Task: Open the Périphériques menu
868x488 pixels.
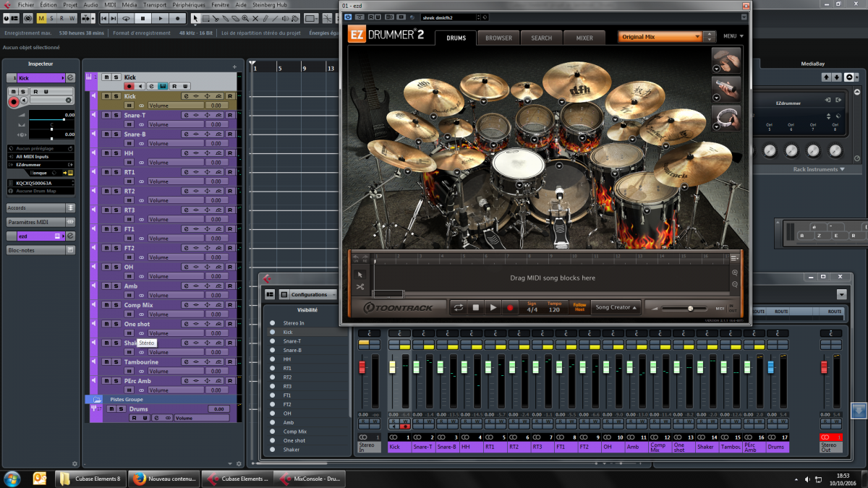Action: click(x=189, y=4)
